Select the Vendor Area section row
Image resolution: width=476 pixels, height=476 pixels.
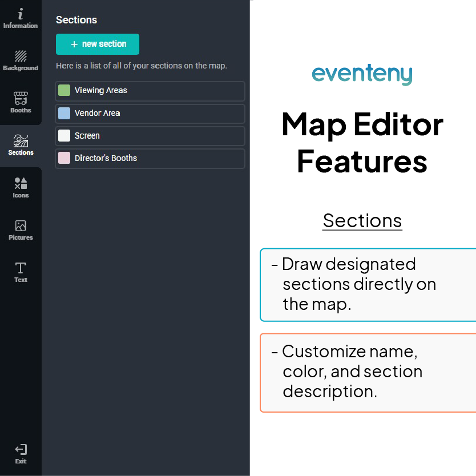pos(150,114)
